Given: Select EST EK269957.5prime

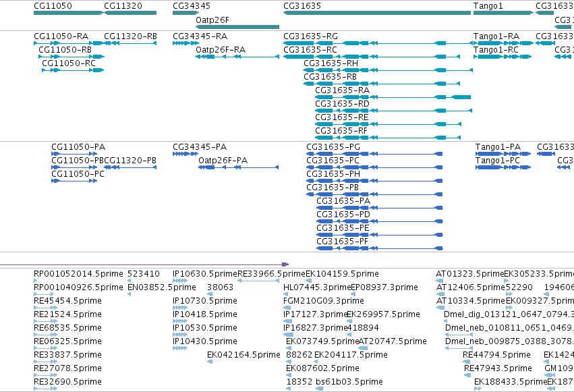Looking at the screenshot, I should click(x=350, y=321).
